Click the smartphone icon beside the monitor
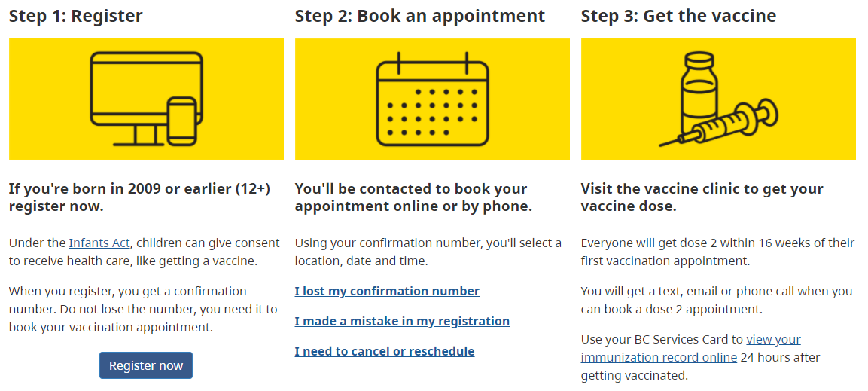This screenshot has width=868, height=391. coord(182,122)
